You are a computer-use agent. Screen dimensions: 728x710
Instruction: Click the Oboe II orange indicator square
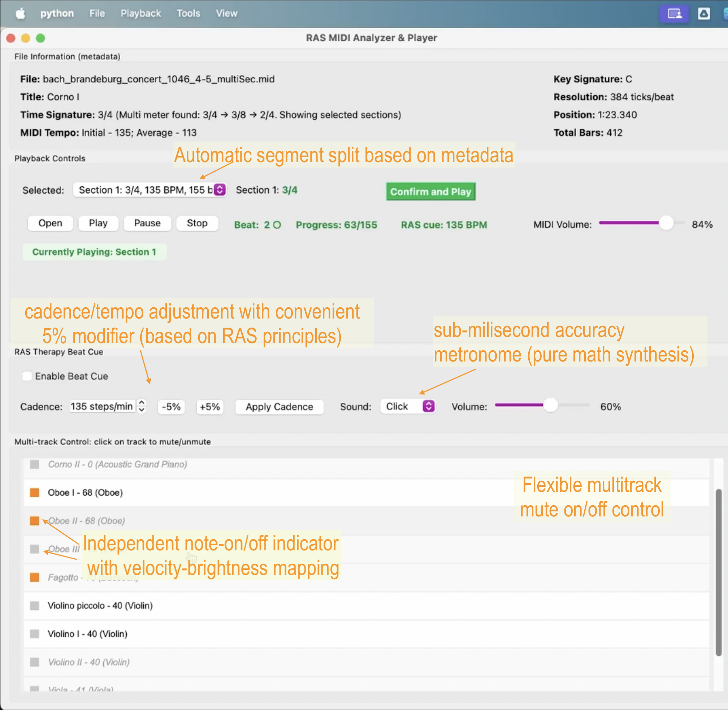tap(34, 521)
